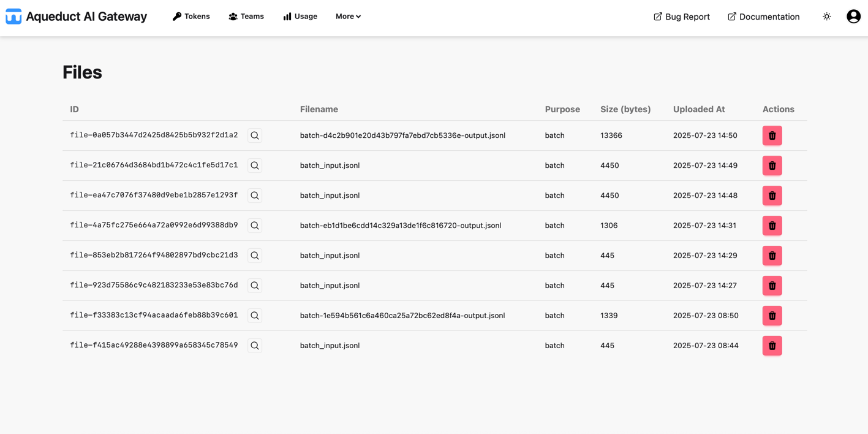The height and width of the screenshot is (434, 868).
Task: Preview file-0a057b3447d2425d8425b5b932f2d1a2 with magnifier
Action: click(x=255, y=135)
